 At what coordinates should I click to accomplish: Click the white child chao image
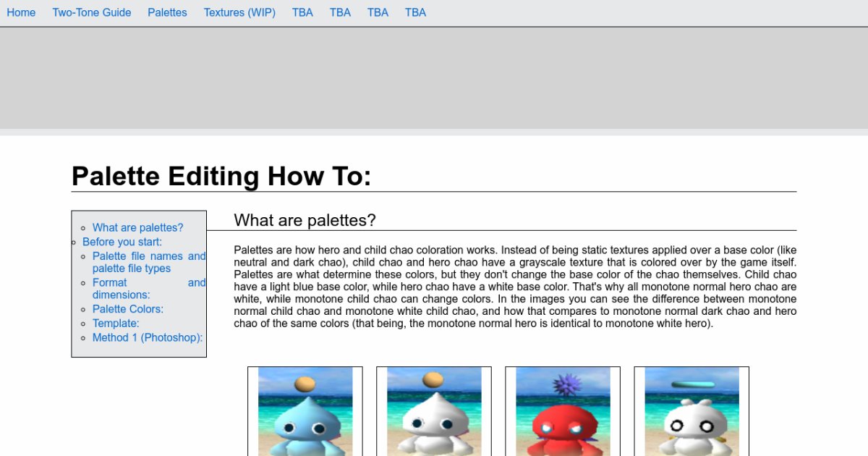(x=434, y=411)
